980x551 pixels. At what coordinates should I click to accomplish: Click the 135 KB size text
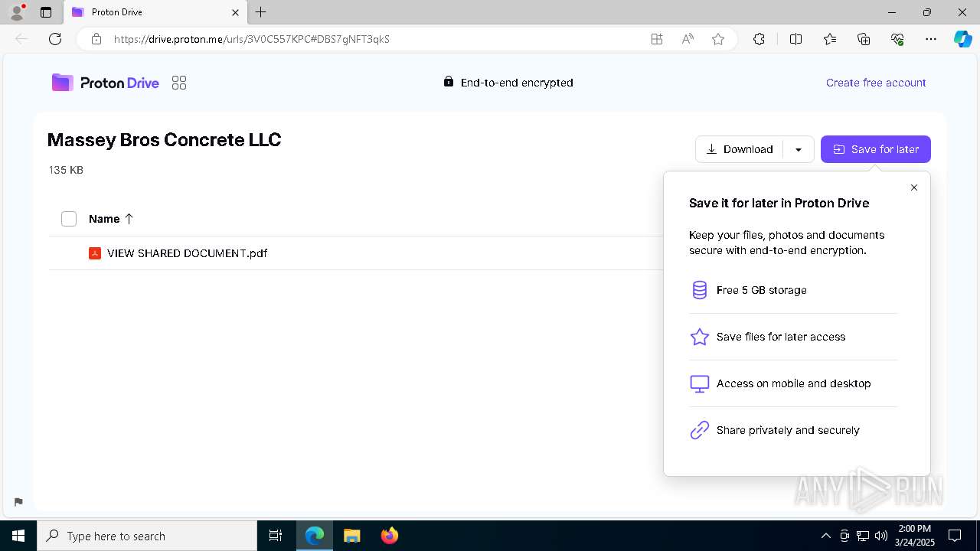pos(66,170)
